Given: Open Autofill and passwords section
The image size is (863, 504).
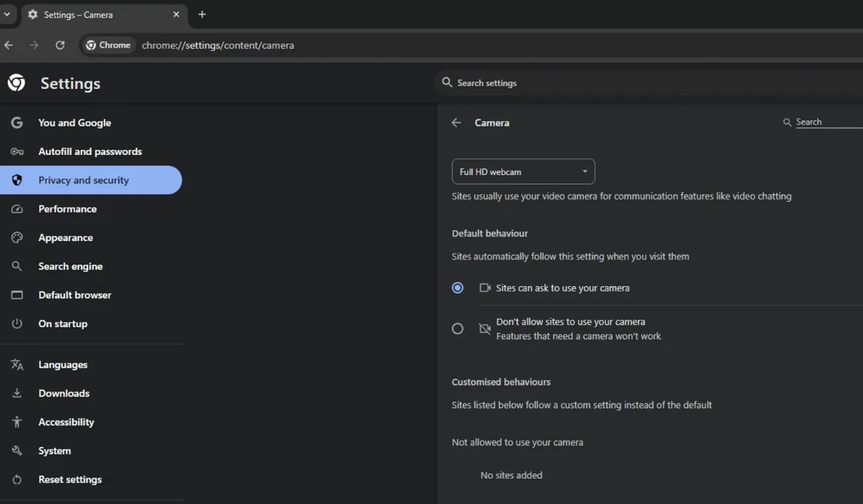Looking at the screenshot, I should [91, 151].
